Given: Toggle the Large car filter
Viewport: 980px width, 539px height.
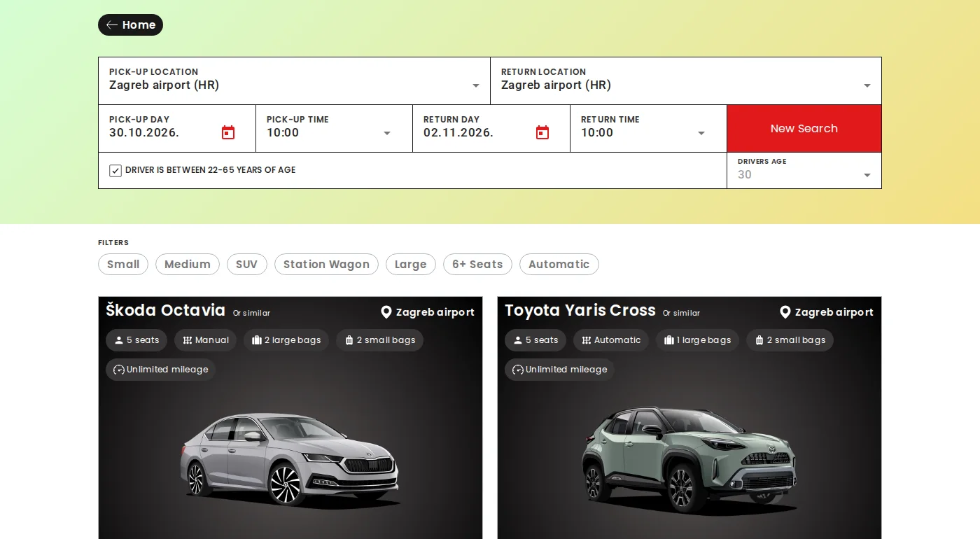Looking at the screenshot, I should [411, 265].
